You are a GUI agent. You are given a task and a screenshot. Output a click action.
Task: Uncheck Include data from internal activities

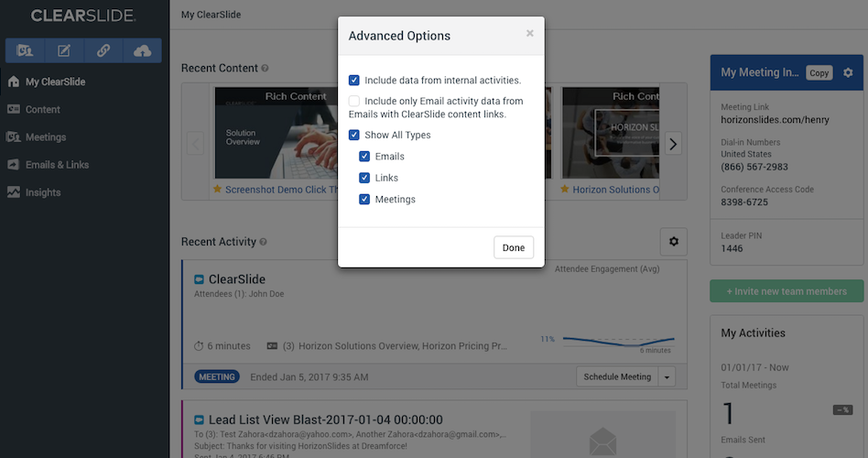[353, 81]
